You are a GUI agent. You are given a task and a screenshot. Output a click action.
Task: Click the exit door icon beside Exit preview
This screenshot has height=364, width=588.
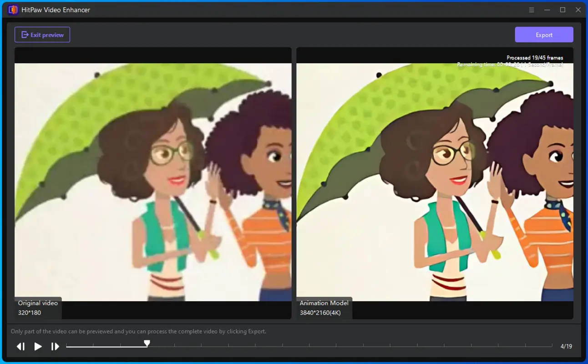[x=25, y=34]
